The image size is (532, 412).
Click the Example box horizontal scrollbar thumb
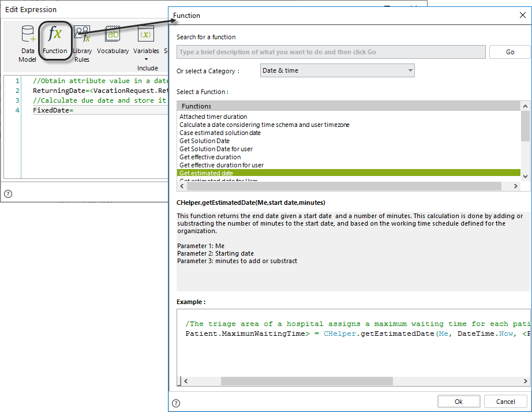tap(307, 381)
